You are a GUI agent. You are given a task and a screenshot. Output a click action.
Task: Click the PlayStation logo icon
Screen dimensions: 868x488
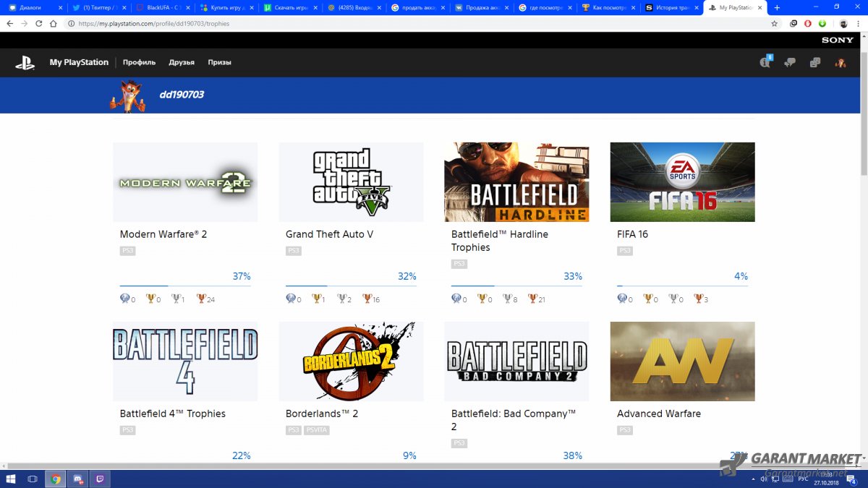25,63
